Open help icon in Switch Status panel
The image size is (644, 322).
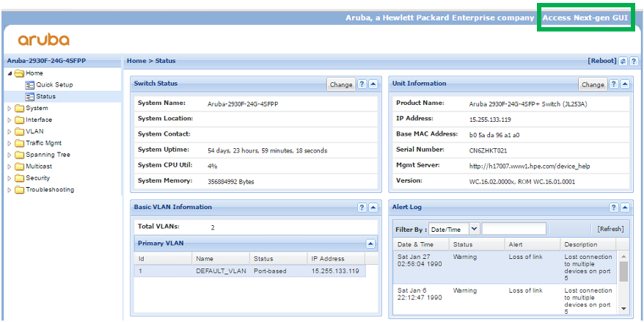pos(362,84)
